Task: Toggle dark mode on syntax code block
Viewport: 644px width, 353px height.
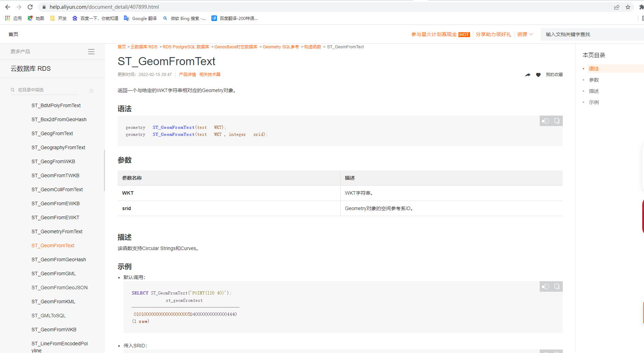Action: [545, 121]
